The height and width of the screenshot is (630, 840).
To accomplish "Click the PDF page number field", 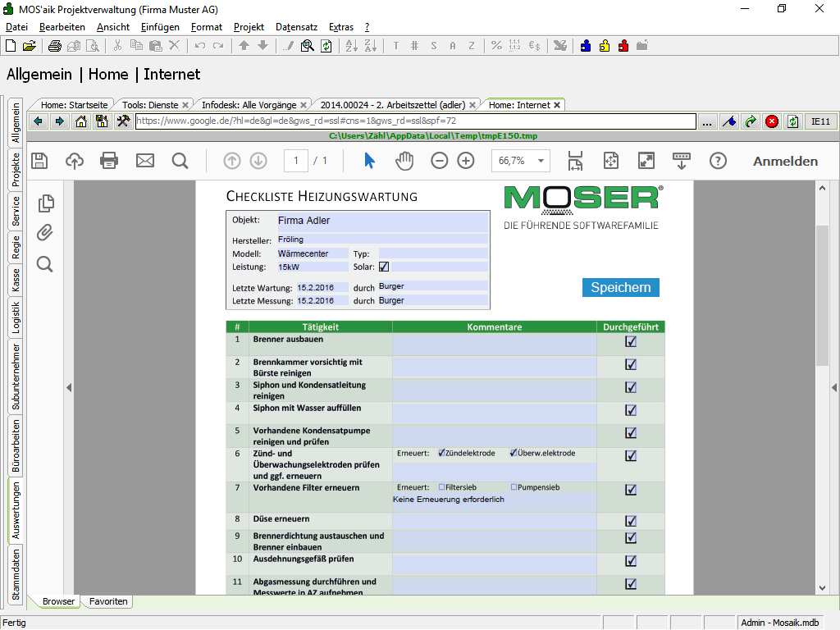I will click(295, 161).
